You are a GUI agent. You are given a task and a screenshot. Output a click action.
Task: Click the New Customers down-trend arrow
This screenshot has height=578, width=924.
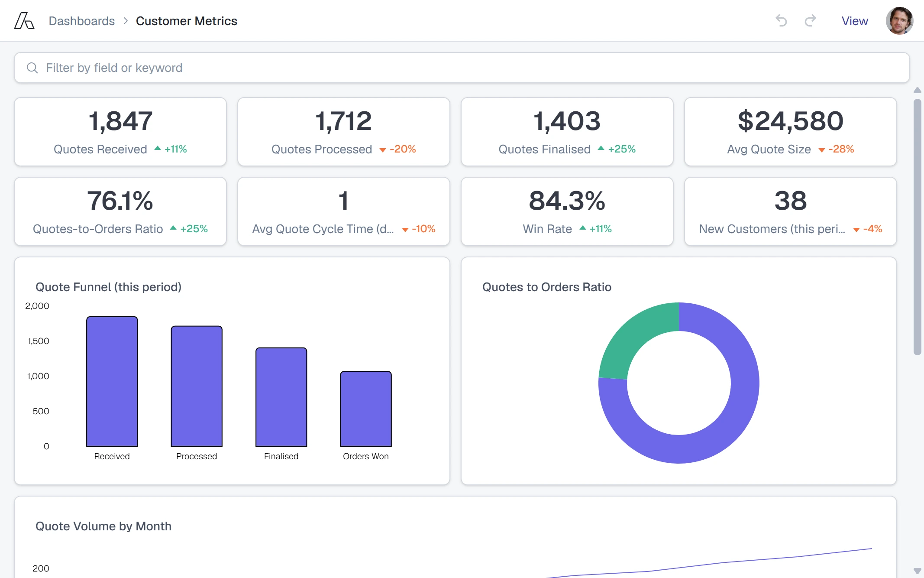point(856,230)
